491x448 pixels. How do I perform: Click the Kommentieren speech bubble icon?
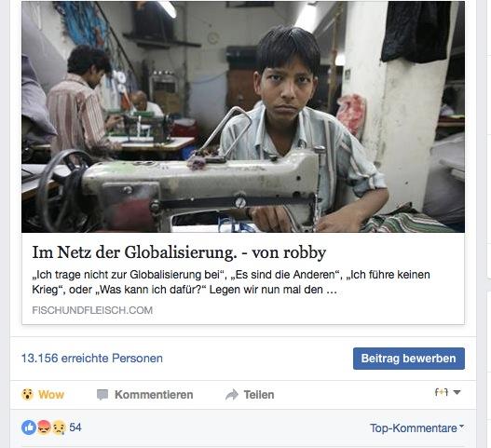pyautogui.click(x=102, y=395)
